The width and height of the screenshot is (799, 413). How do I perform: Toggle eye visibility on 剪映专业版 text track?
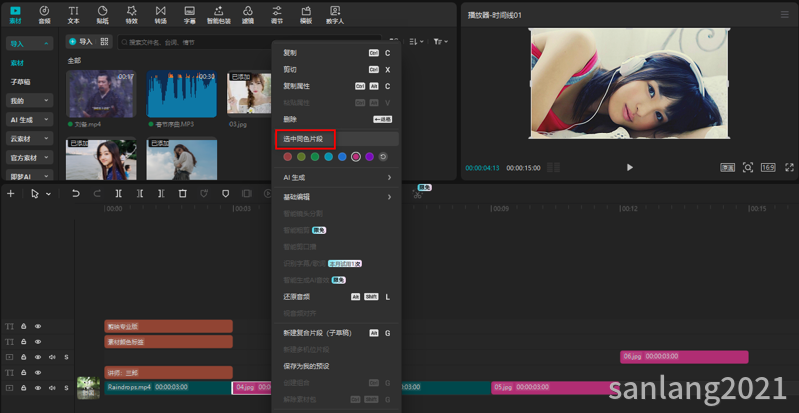pos(38,326)
